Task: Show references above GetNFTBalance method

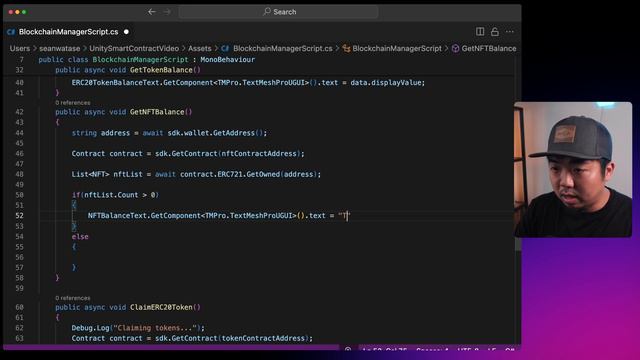Action: coord(73,102)
